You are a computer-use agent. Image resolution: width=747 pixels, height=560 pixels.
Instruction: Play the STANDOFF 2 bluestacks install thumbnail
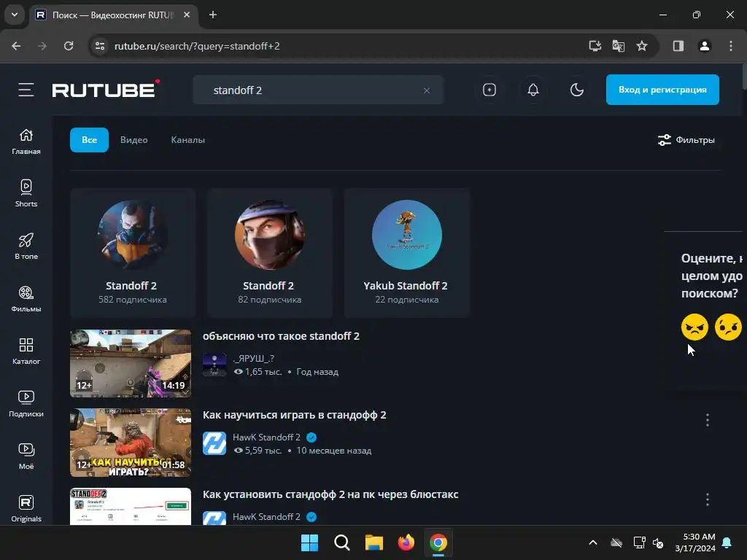click(x=131, y=506)
